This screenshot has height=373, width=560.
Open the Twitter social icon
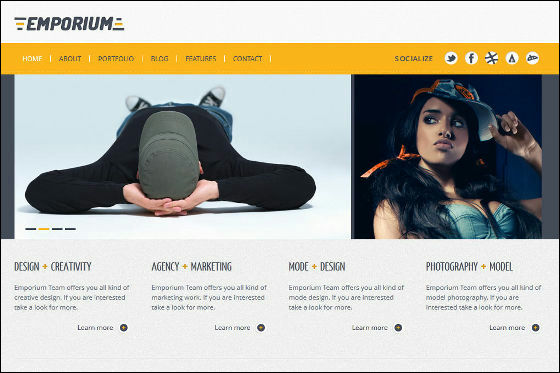tap(451, 58)
